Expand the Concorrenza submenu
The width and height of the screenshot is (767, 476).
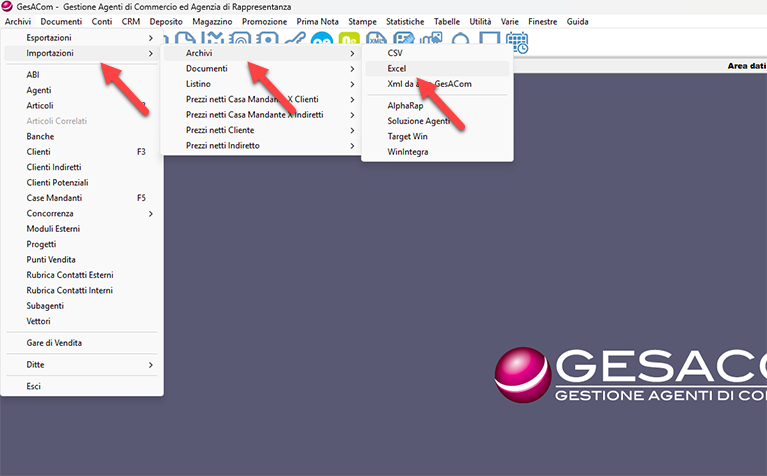(150, 214)
